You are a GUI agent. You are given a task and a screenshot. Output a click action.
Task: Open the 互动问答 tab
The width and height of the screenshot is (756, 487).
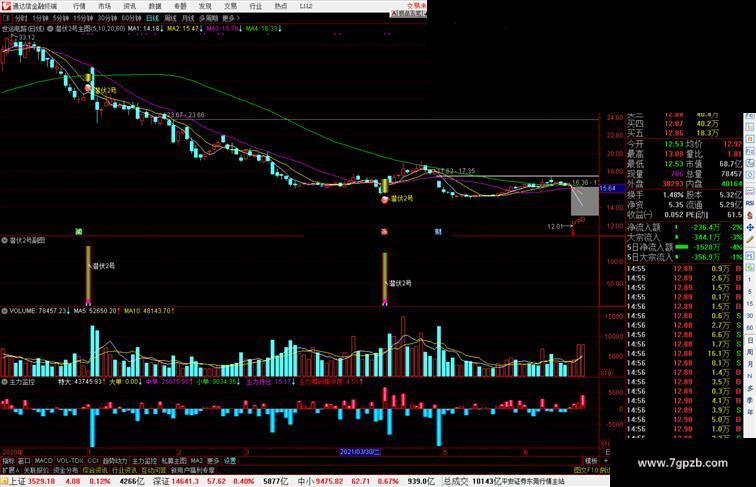pyautogui.click(x=154, y=470)
